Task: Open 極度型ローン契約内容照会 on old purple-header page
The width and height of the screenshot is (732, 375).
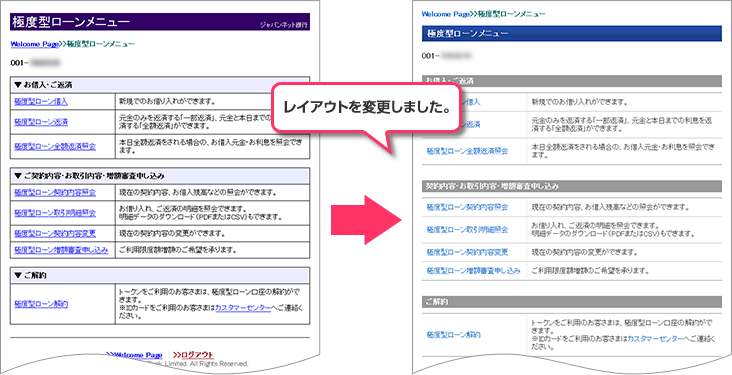Action: (x=55, y=192)
